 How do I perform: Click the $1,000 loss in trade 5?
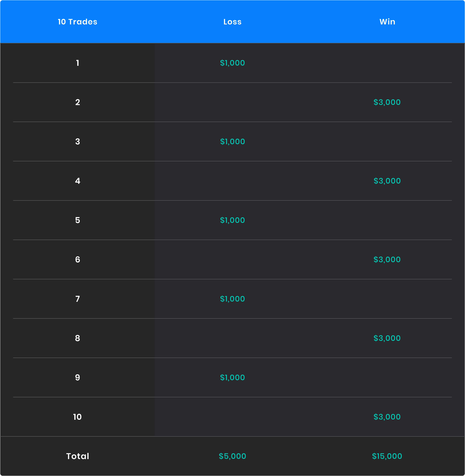point(232,220)
